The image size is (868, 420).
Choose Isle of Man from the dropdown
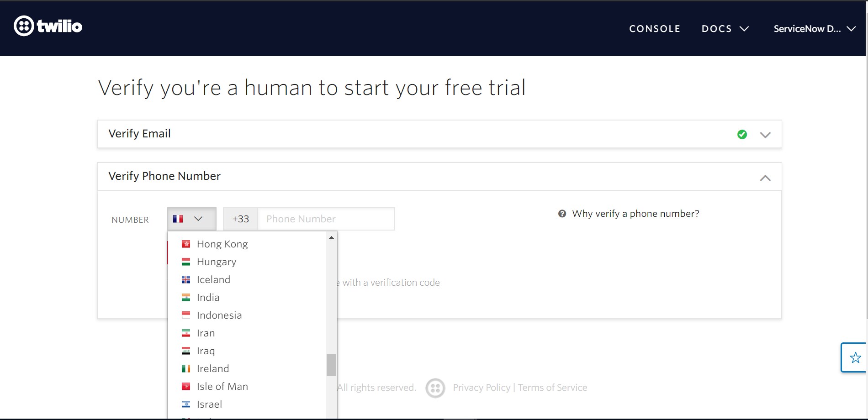pyautogui.click(x=222, y=386)
